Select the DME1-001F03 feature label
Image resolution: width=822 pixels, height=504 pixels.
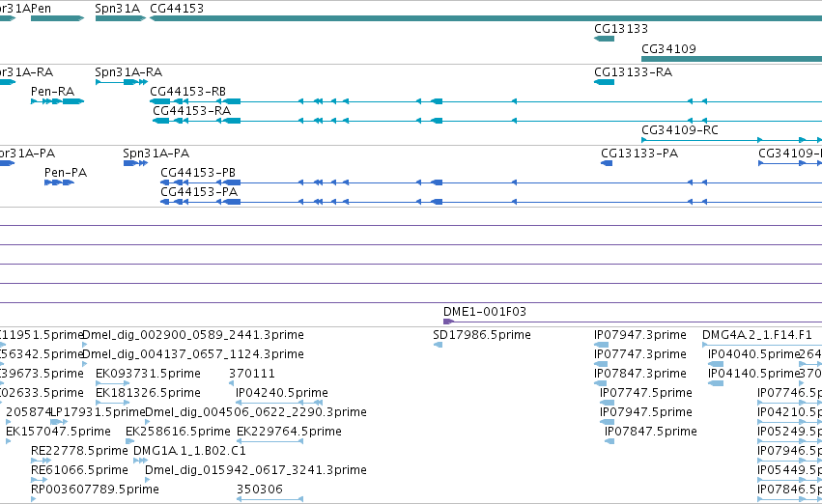tap(485, 312)
